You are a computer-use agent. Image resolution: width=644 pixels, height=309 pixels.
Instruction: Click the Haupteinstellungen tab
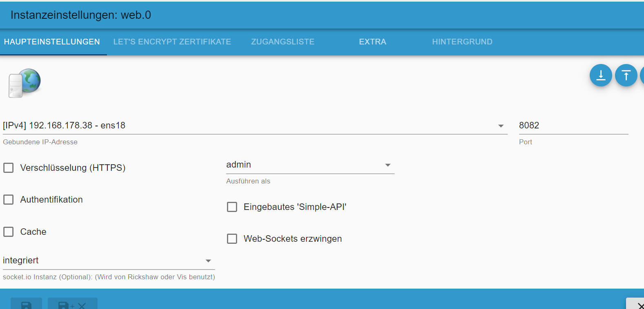click(x=52, y=42)
